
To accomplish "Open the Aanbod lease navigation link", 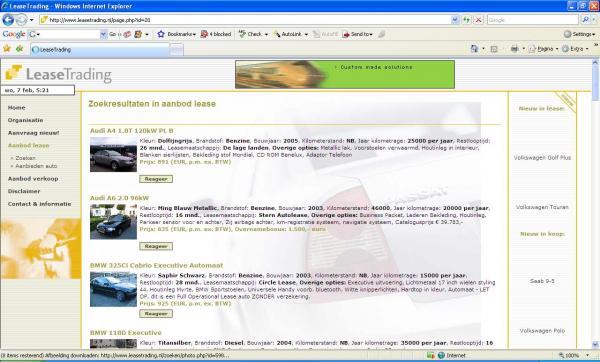I will tap(28, 145).
